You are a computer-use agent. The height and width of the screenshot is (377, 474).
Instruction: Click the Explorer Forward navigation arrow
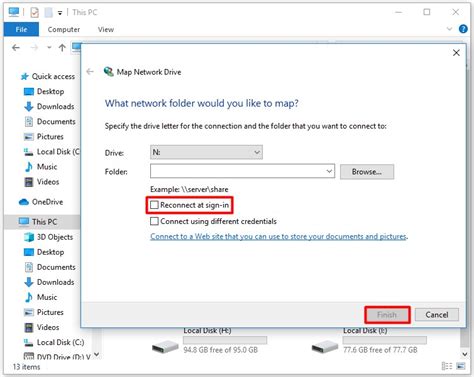coord(34,48)
